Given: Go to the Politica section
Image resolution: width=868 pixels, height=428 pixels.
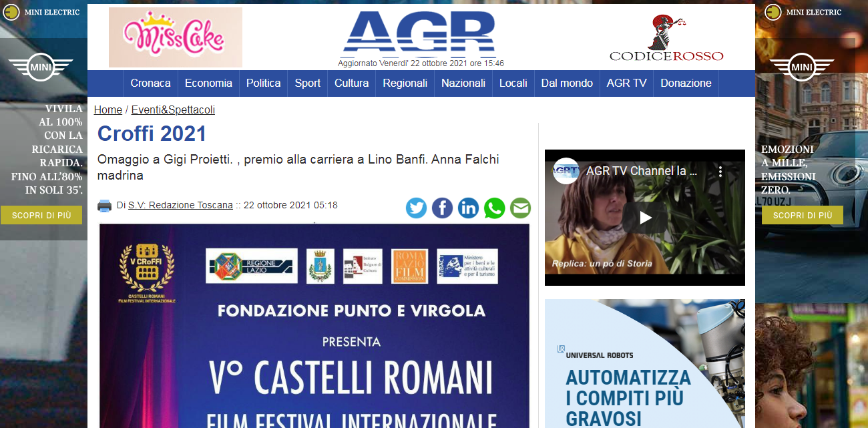Looking at the screenshot, I should point(263,83).
